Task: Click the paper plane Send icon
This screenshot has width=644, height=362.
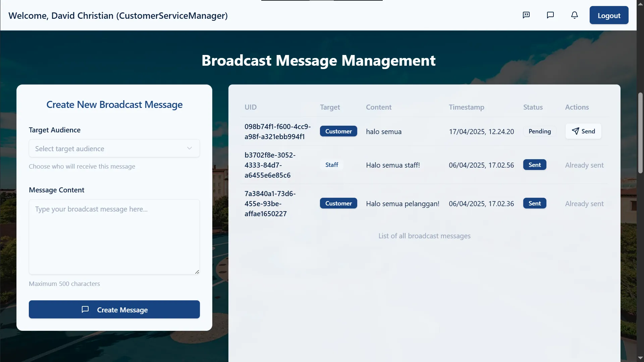Action: click(576, 131)
